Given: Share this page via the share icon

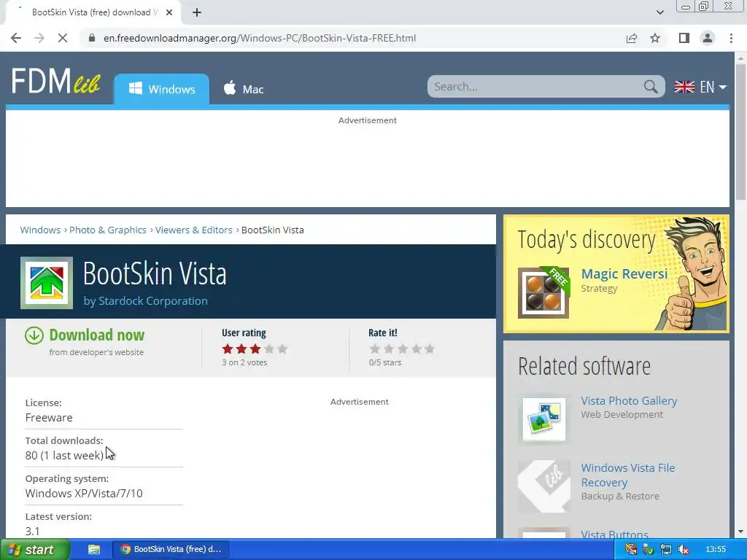Looking at the screenshot, I should [632, 38].
